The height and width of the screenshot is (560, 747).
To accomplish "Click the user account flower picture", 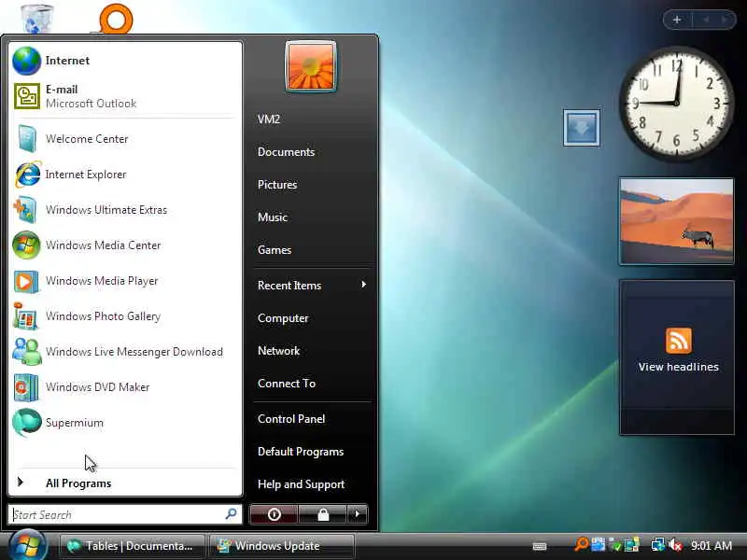I will click(311, 65).
